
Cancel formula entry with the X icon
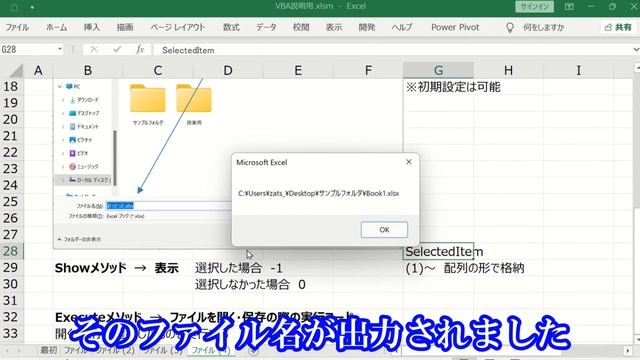94,49
